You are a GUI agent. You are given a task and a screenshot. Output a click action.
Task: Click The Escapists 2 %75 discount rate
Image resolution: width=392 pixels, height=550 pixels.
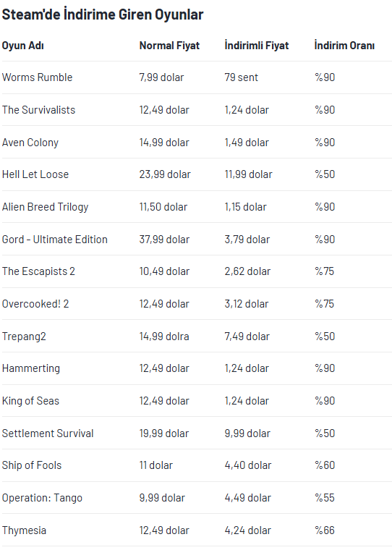click(x=324, y=271)
